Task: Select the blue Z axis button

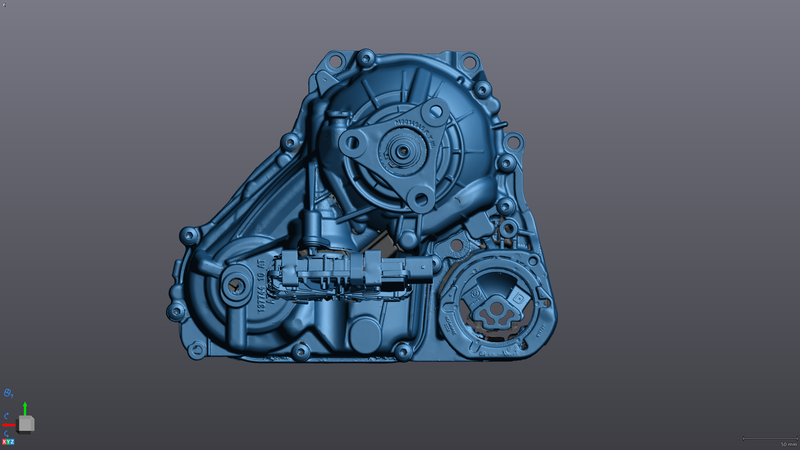Action: (x=13, y=441)
